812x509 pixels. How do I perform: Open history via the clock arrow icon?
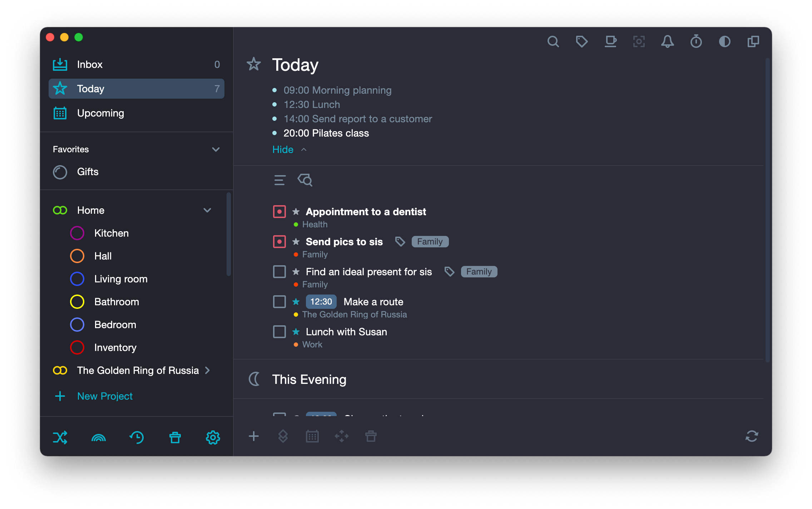[x=137, y=438]
